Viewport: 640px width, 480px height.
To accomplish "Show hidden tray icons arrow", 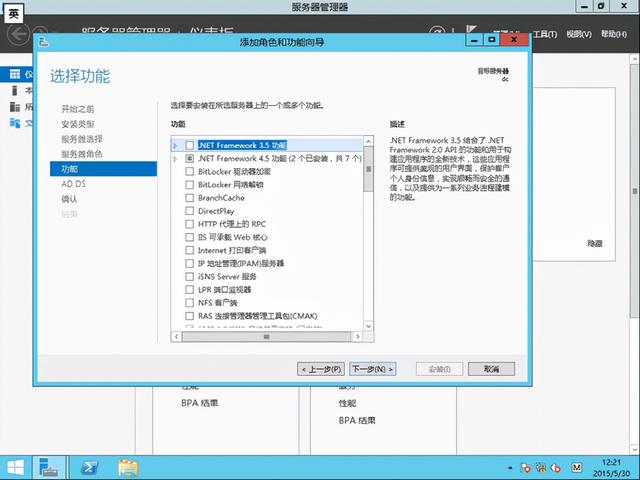I will (510, 468).
